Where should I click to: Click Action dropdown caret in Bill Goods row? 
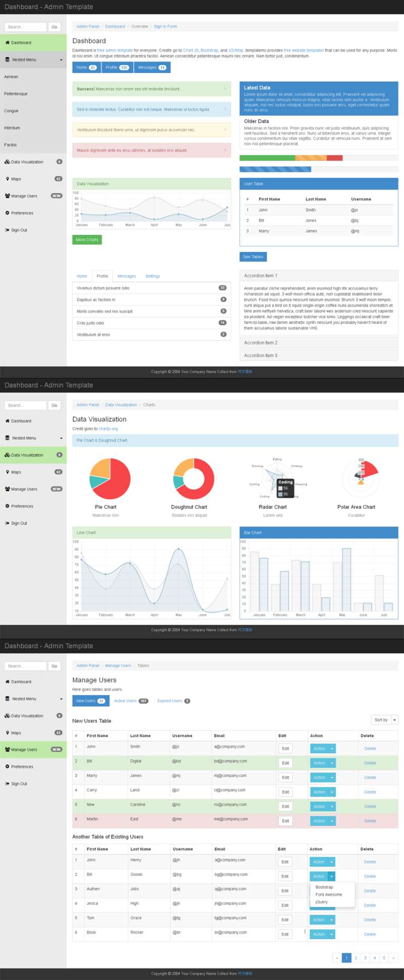(331, 876)
